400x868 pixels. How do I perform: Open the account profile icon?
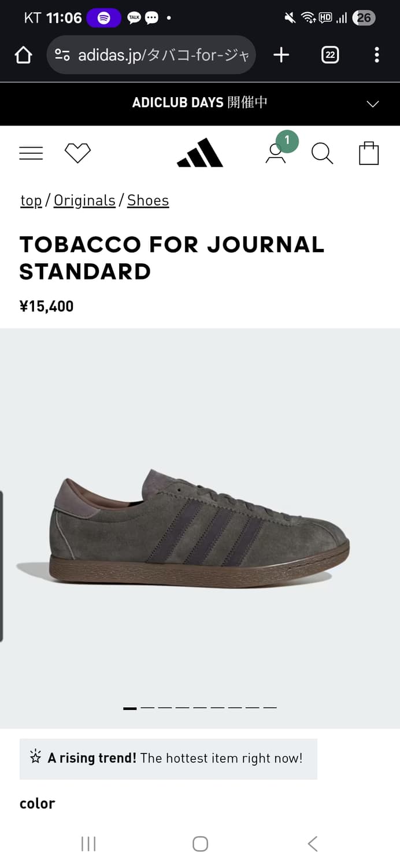(x=276, y=153)
